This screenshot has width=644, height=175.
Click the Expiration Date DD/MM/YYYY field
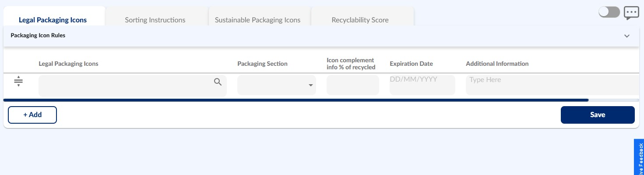click(x=422, y=85)
